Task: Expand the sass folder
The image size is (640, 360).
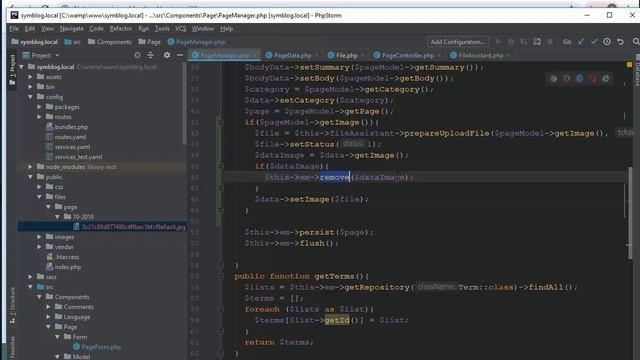Action: tap(31, 277)
